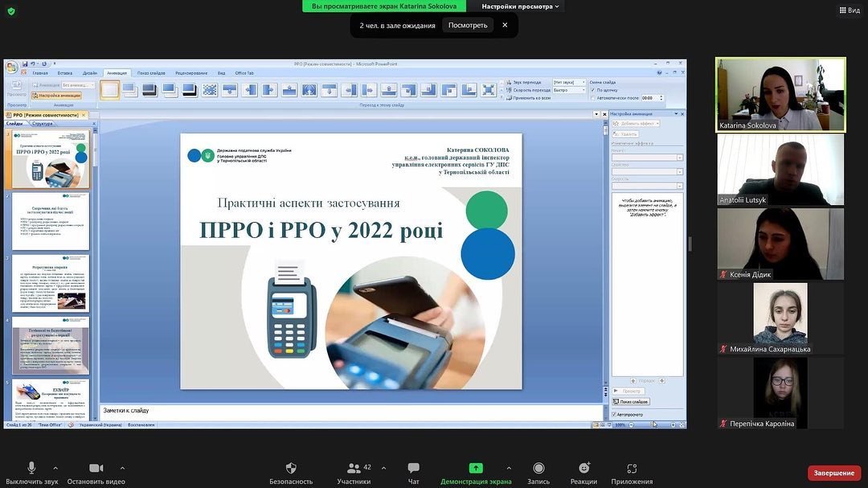Image resolution: width=868 pixels, height=488 pixels.
Task: Redo action in quick access toolbar
Action: click(x=43, y=64)
